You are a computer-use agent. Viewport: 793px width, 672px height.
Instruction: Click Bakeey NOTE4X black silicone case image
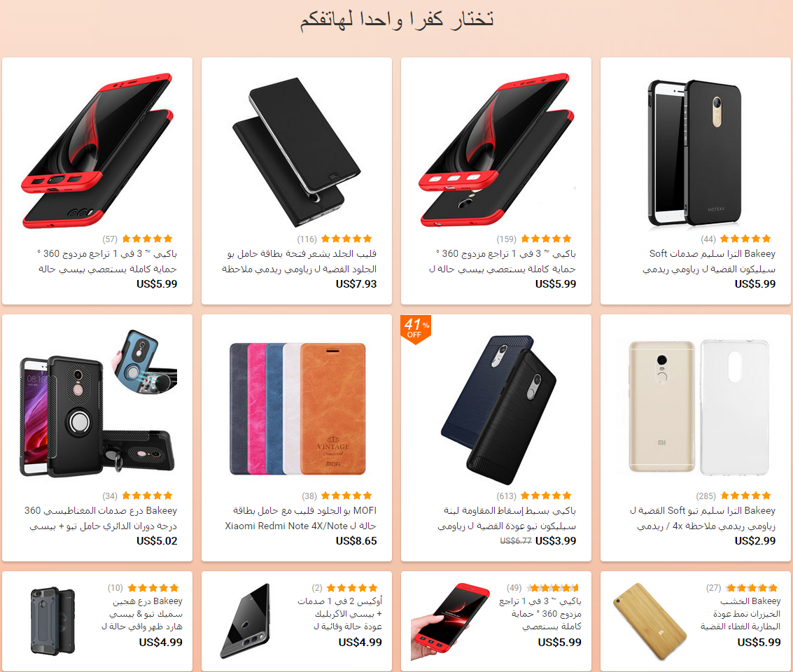[696, 152]
